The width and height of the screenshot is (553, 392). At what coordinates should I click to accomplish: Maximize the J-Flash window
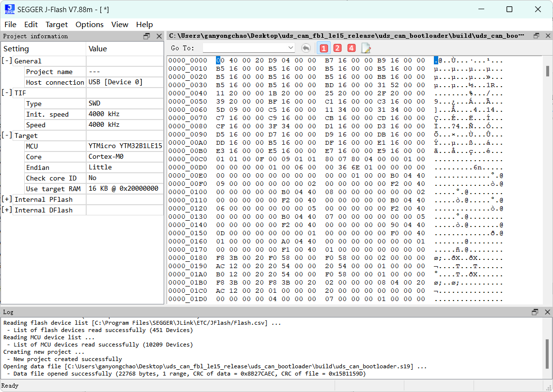[x=509, y=9]
